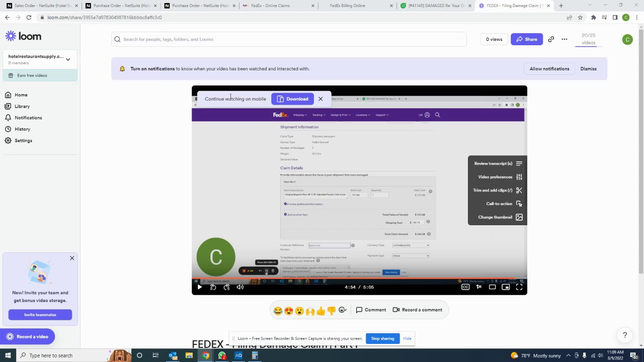Expand hotelrestaurantsupply workspace dropdown
This screenshot has width=644, height=362.
pos(68,59)
